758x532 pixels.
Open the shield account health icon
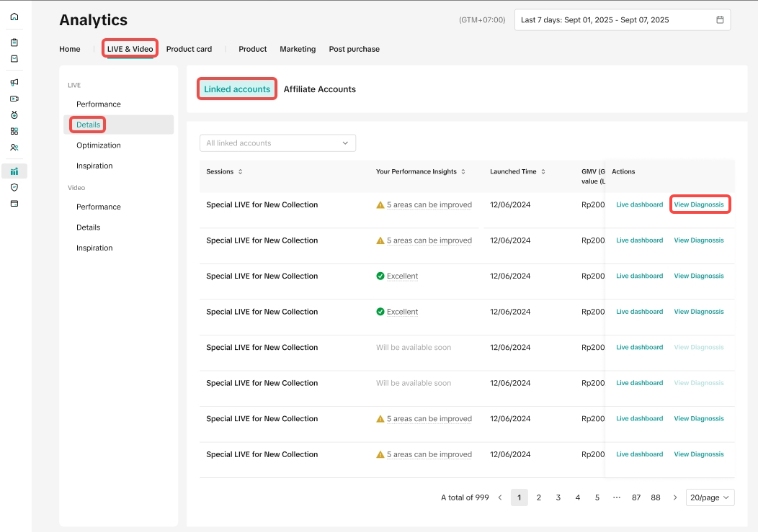[14, 187]
